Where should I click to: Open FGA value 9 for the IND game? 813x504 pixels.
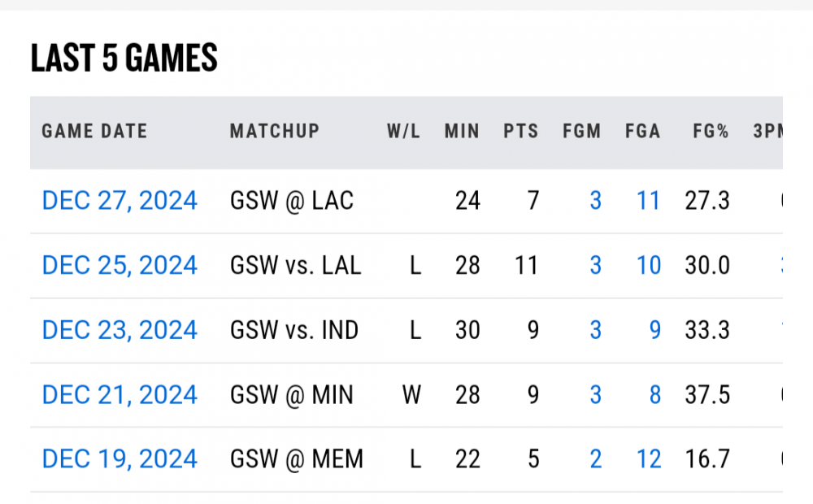[654, 331]
